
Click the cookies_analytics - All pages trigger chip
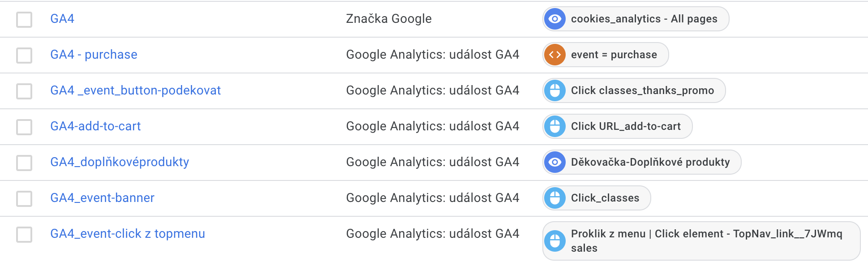(x=636, y=19)
